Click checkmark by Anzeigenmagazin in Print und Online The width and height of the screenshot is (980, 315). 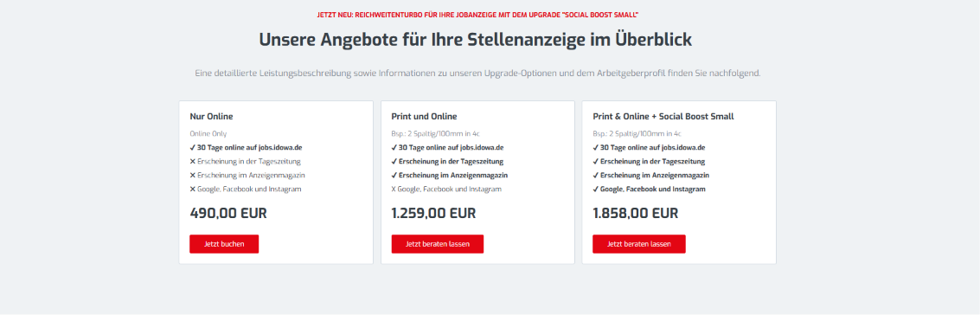(394, 176)
